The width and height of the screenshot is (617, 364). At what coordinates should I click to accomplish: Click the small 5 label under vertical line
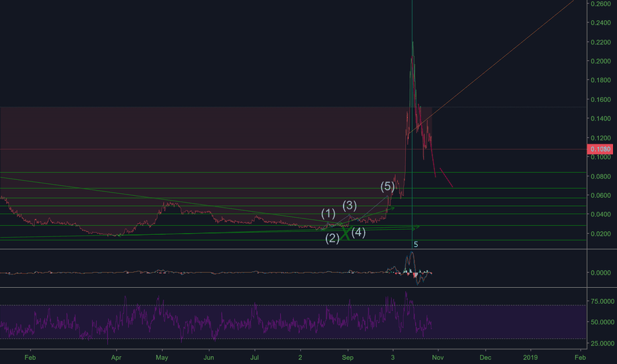416,245
